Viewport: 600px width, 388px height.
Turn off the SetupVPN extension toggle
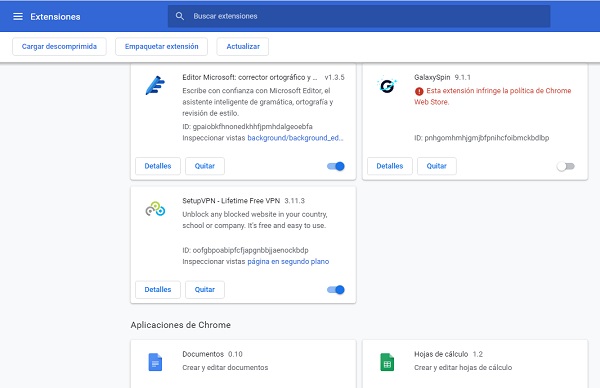pos(336,290)
